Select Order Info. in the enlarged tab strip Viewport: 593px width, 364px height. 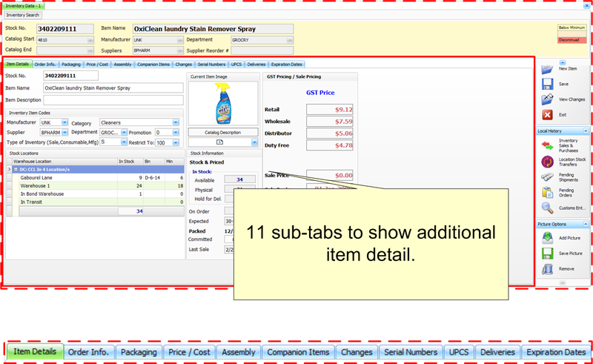[x=88, y=352]
